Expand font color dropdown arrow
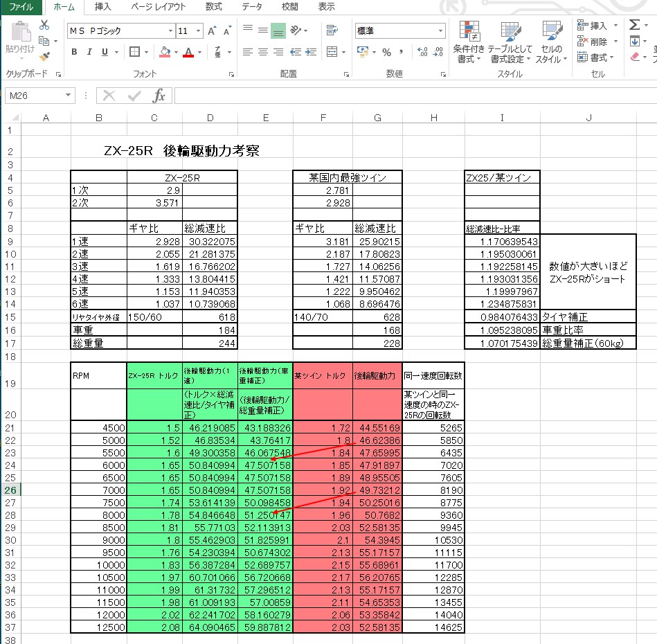 click(x=200, y=53)
